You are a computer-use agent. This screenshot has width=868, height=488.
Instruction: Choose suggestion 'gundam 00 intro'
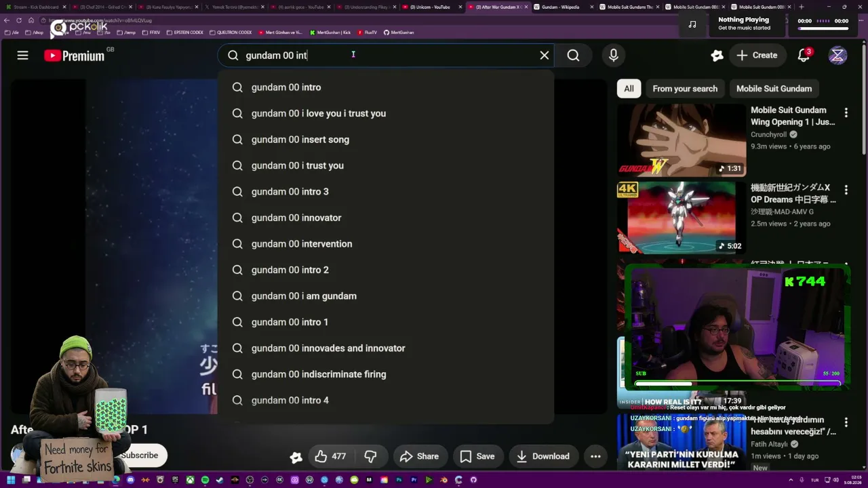pyautogui.click(x=386, y=87)
